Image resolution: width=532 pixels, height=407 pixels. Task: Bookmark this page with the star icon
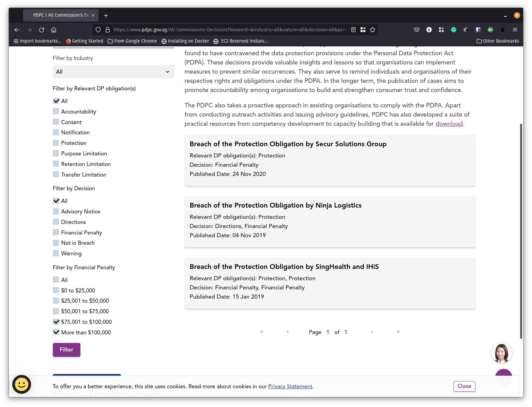373,30
